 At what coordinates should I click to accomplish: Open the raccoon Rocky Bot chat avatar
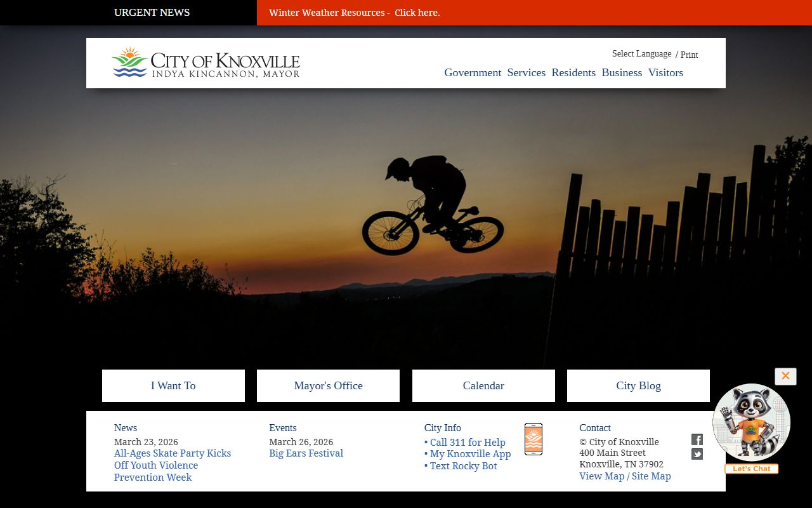click(x=752, y=423)
